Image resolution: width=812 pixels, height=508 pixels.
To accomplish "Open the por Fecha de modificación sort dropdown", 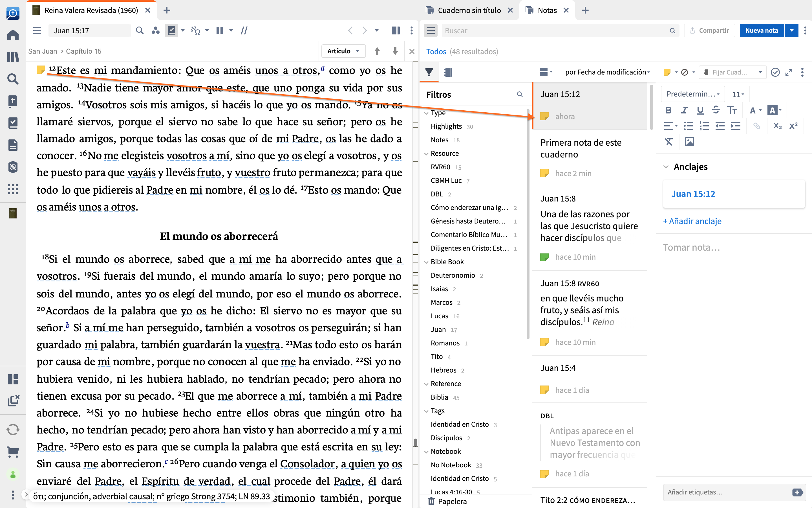I will point(608,72).
